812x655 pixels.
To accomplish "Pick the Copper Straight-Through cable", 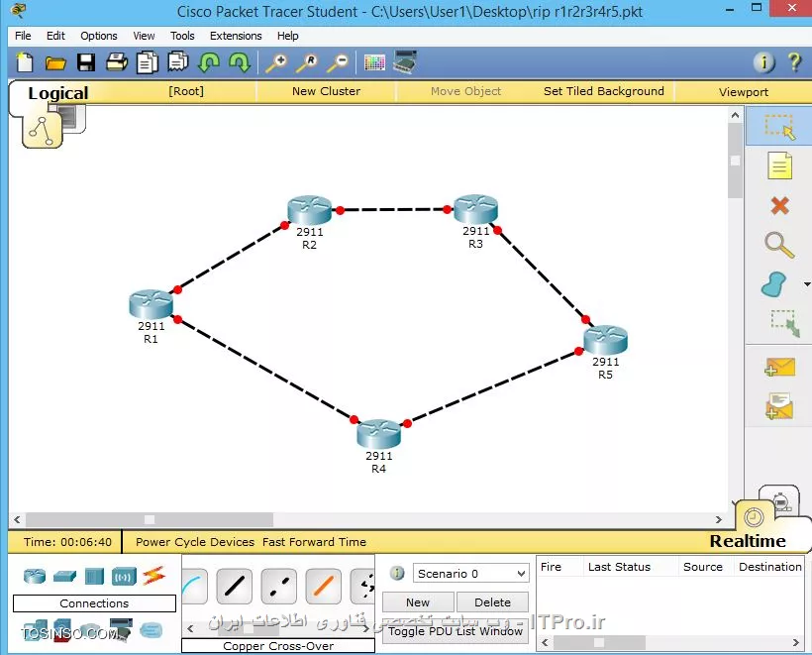I will click(235, 586).
